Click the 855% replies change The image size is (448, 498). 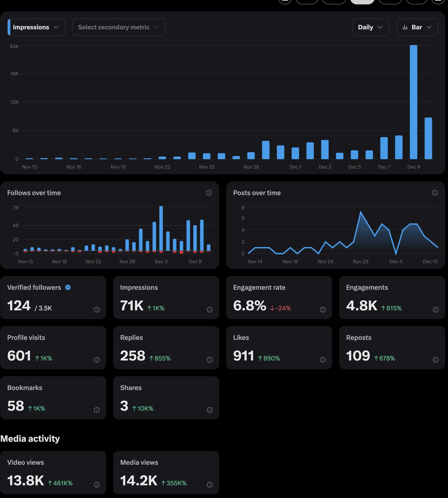pos(160,358)
